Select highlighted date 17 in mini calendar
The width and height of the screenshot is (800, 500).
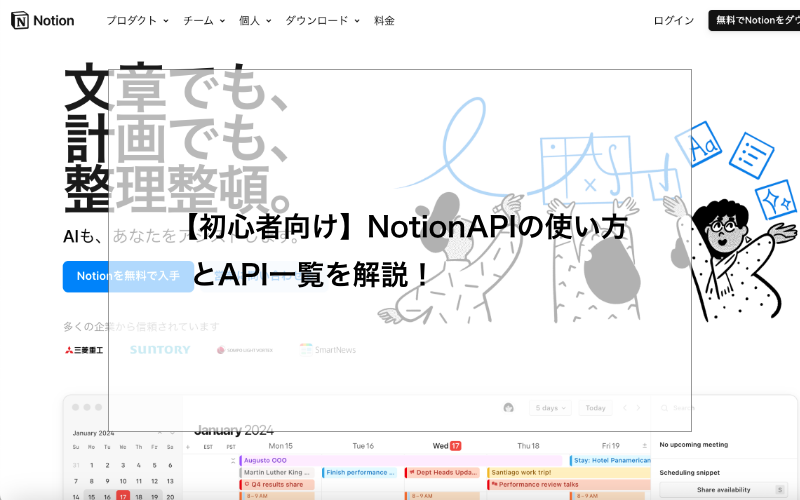tap(123, 494)
